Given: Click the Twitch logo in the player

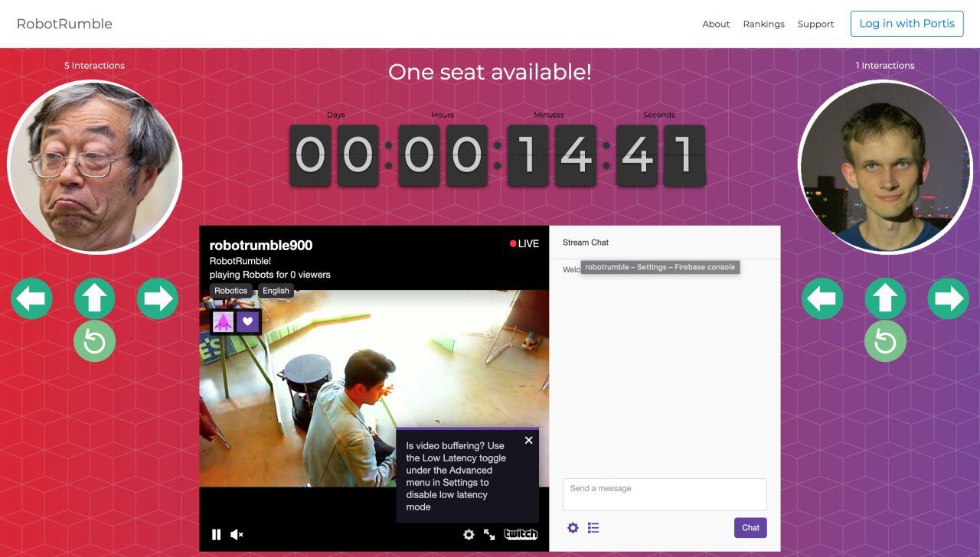Looking at the screenshot, I should tap(521, 535).
